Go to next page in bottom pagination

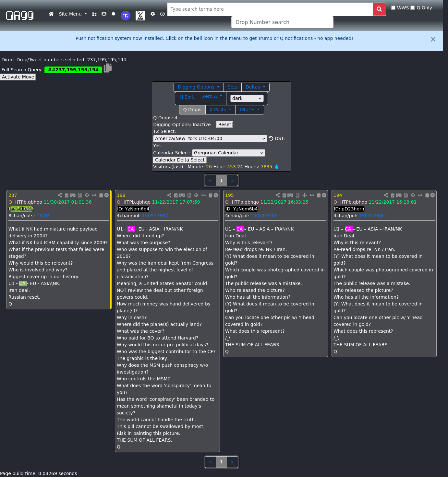click(x=232, y=462)
